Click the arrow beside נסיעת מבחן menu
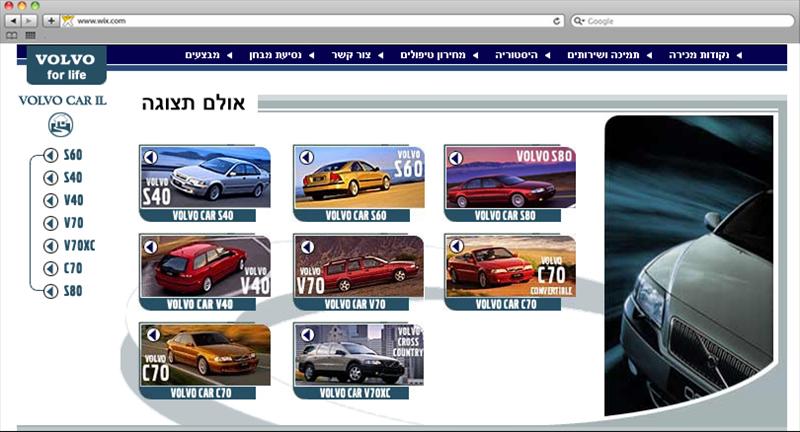800x432 pixels. pyautogui.click(x=312, y=55)
